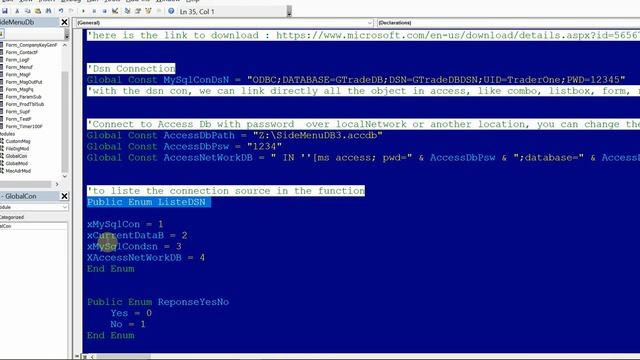Open Project Explorer toolbar icon
640x360 pixels.
click(127, 11)
